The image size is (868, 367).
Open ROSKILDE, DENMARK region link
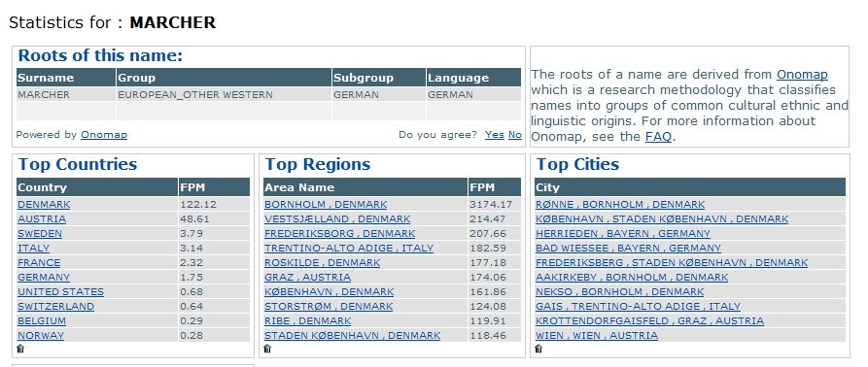[322, 262]
